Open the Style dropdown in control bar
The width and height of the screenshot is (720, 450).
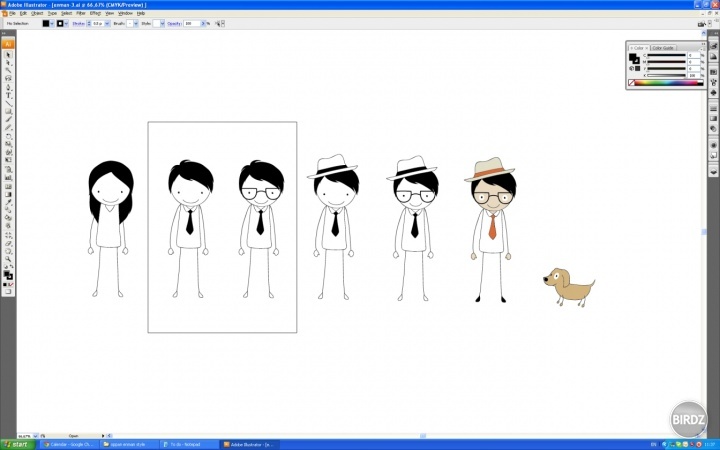pos(162,23)
